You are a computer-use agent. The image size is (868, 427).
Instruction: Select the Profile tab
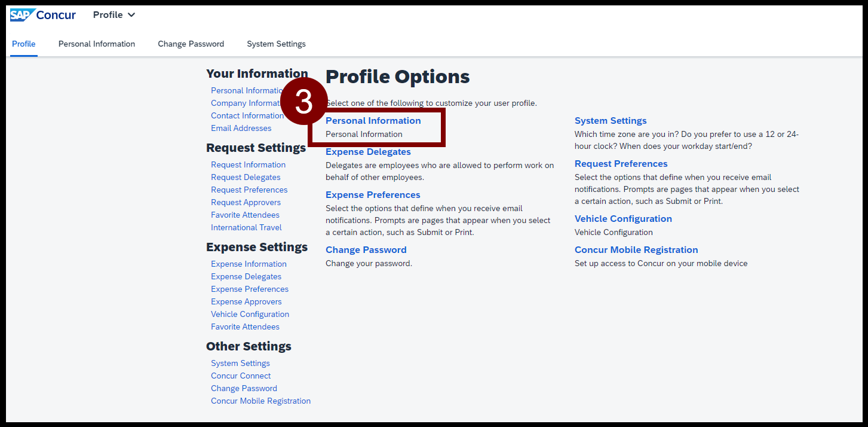(24, 44)
